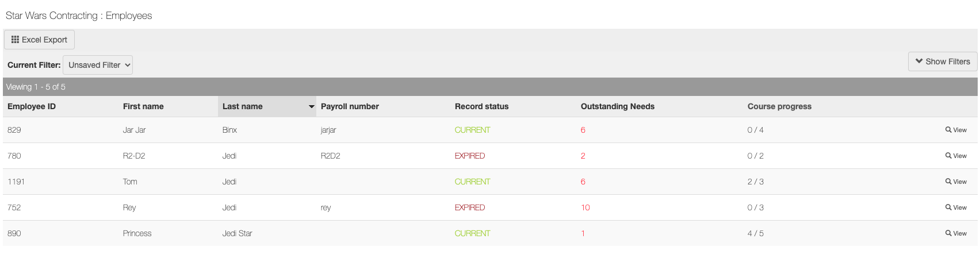
Task: Sort by Employee ID column header
Action: (32, 106)
